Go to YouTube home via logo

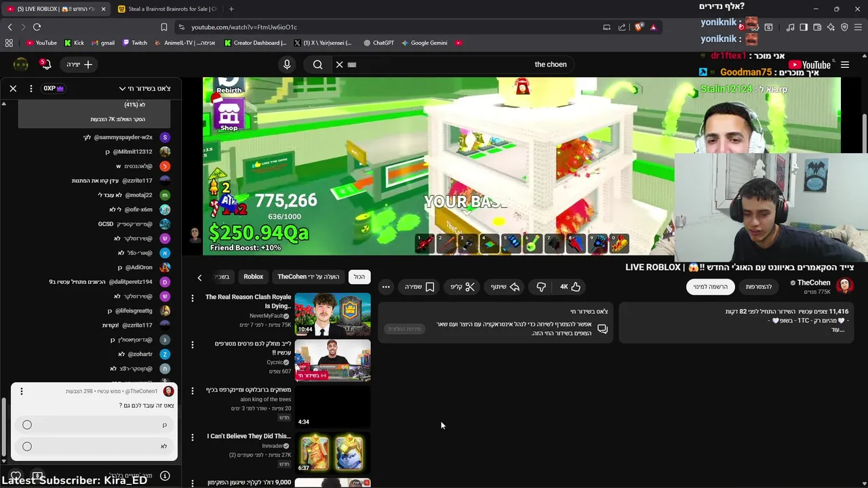[810, 65]
